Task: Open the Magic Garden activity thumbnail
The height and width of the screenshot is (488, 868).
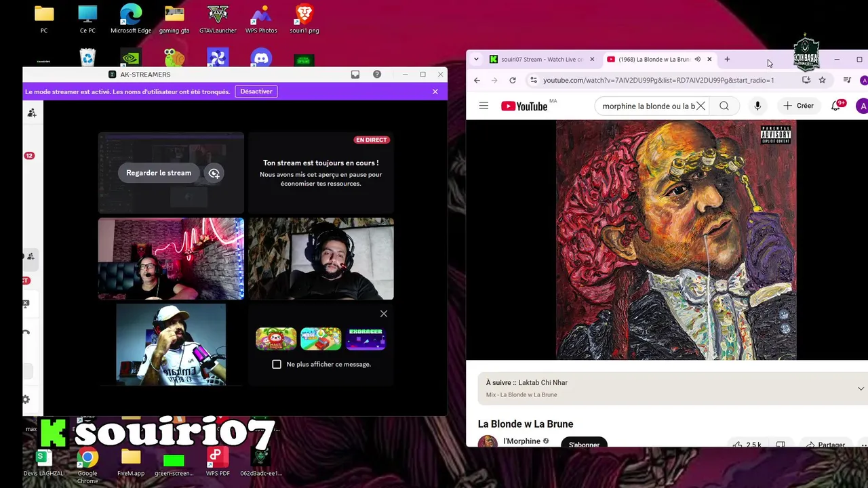Action: [x=276, y=339]
